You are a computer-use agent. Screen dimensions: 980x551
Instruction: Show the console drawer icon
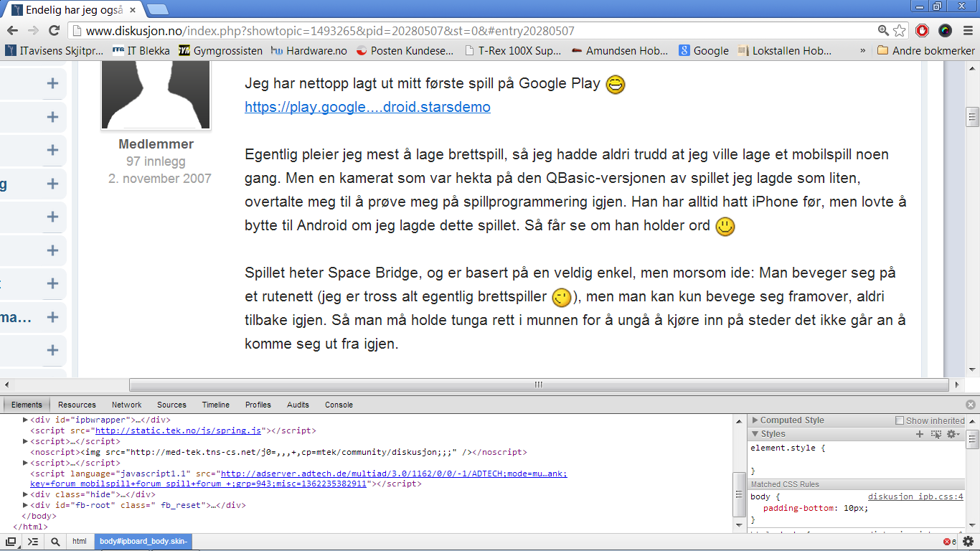pos(32,542)
